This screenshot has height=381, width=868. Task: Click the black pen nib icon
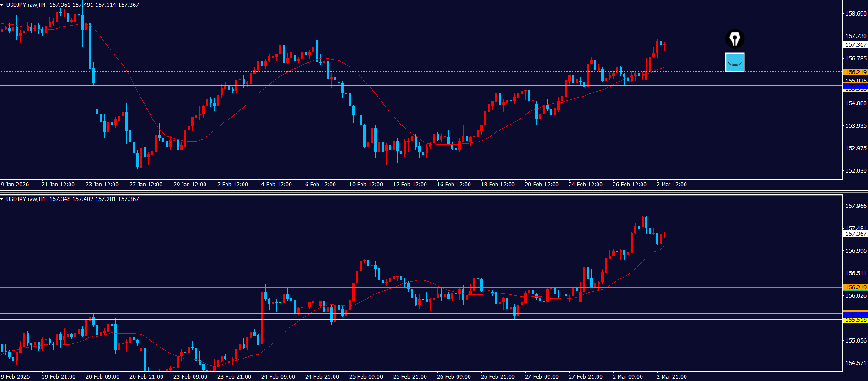click(x=735, y=39)
